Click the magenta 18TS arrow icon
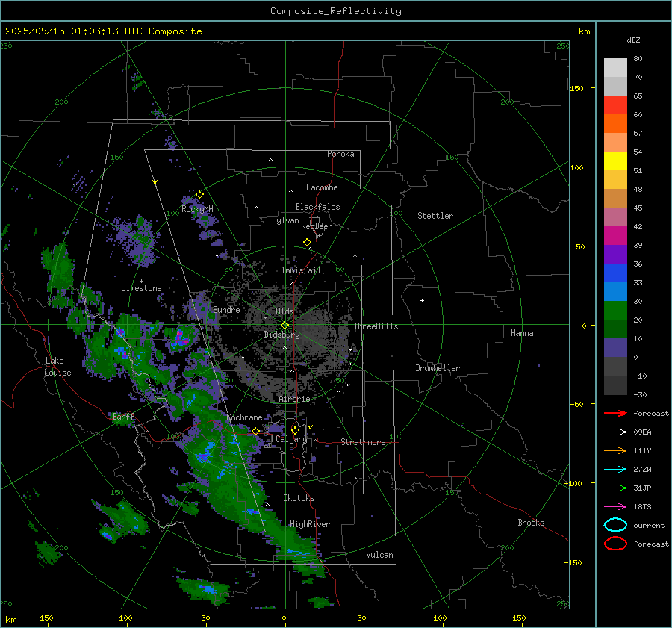The width and height of the screenshot is (672, 628). pos(615,507)
